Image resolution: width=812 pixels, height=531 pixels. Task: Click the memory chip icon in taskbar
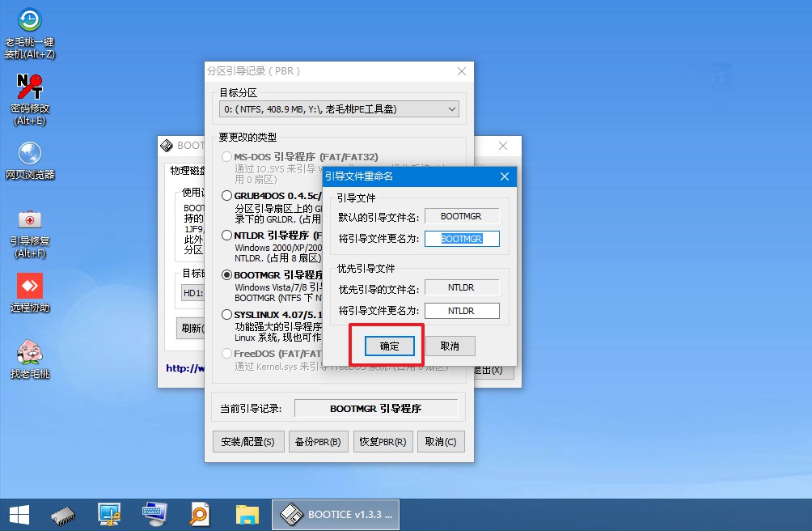click(63, 515)
